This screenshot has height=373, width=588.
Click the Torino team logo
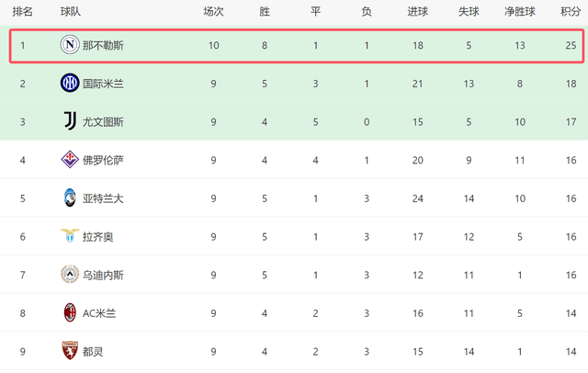click(70, 350)
